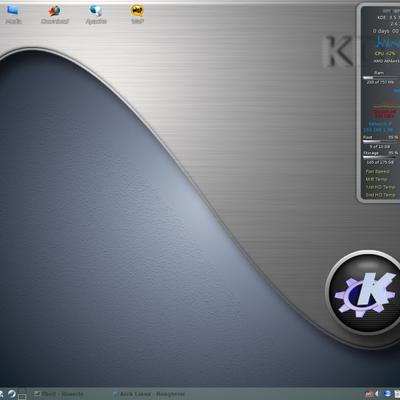Click the CPU usage label in monitor widget
The width and height of the screenshot is (400, 400).
point(385,53)
